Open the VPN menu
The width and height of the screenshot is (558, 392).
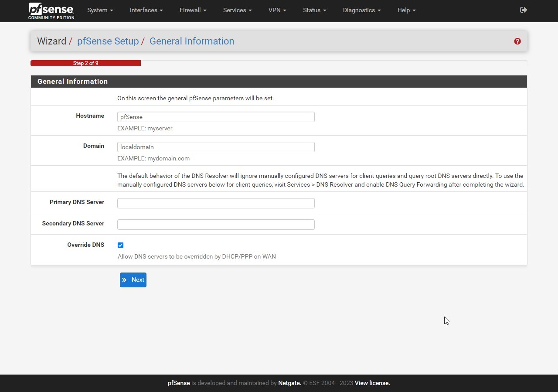click(x=277, y=10)
